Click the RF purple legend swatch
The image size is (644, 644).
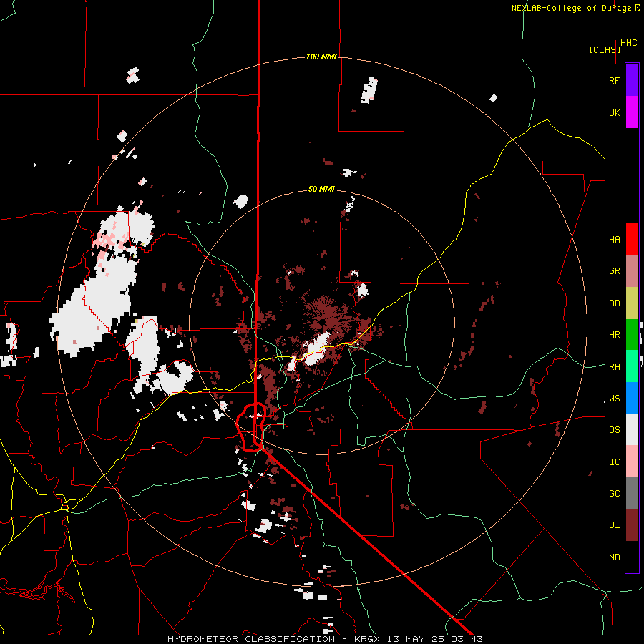coord(632,79)
